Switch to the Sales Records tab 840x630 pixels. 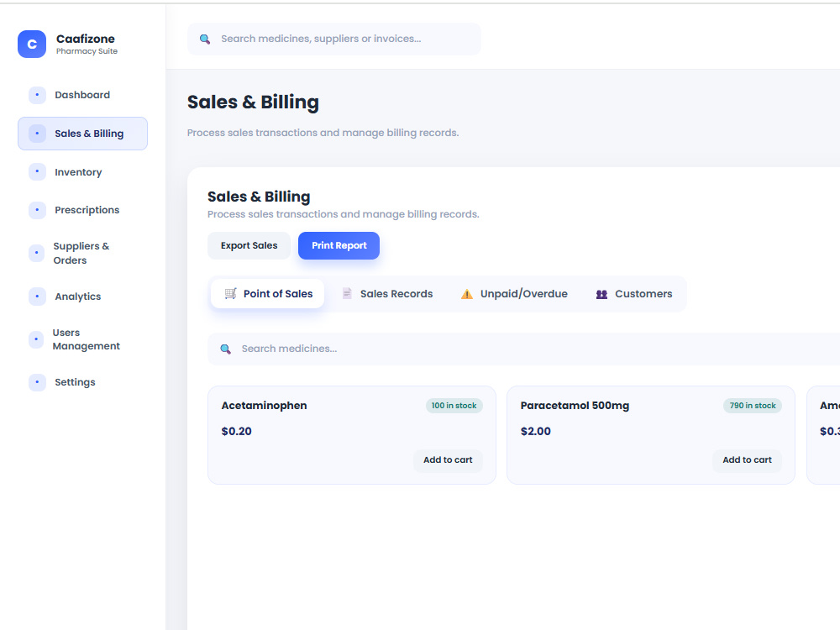click(387, 293)
